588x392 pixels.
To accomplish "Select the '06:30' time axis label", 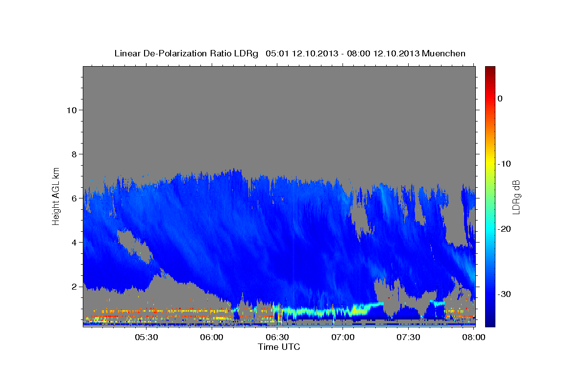I will pyautogui.click(x=277, y=337).
